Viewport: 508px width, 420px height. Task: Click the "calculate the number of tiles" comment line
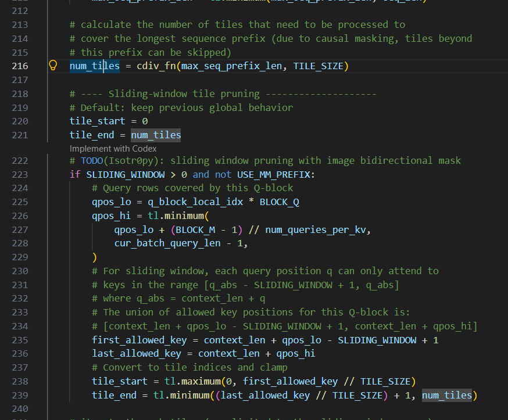tap(237, 25)
